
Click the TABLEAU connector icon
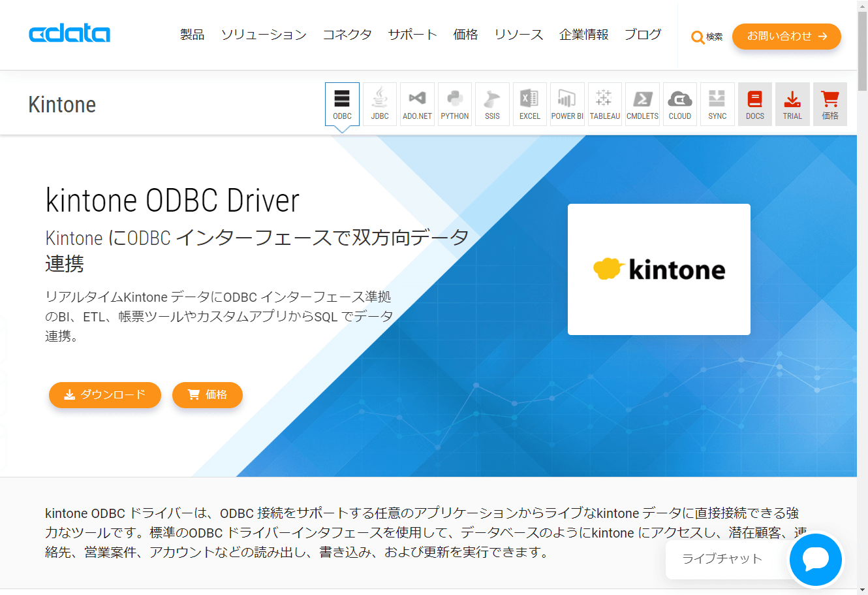604,103
